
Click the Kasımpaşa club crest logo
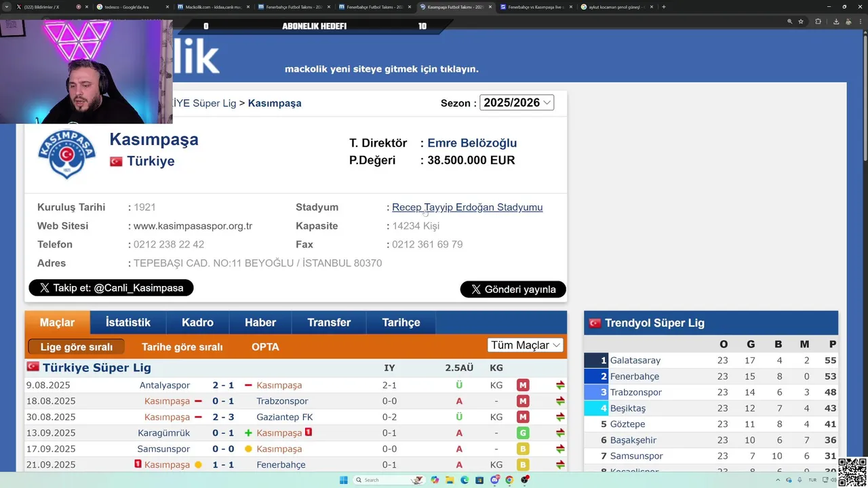point(66,153)
